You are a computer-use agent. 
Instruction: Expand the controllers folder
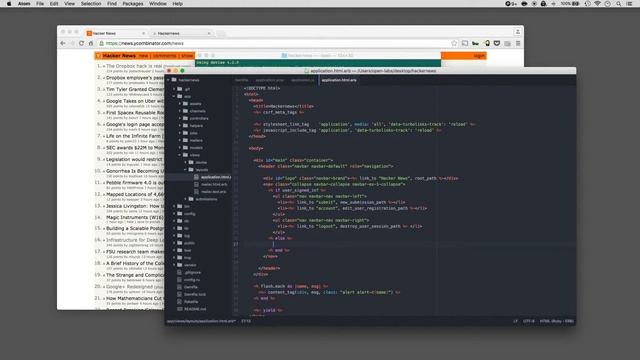[x=180, y=118]
